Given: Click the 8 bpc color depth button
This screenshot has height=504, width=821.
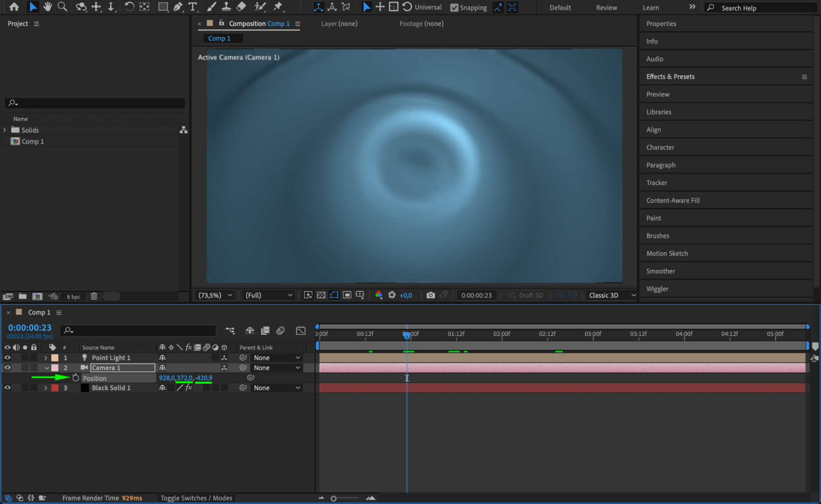Looking at the screenshot, I should click(74, 297).
